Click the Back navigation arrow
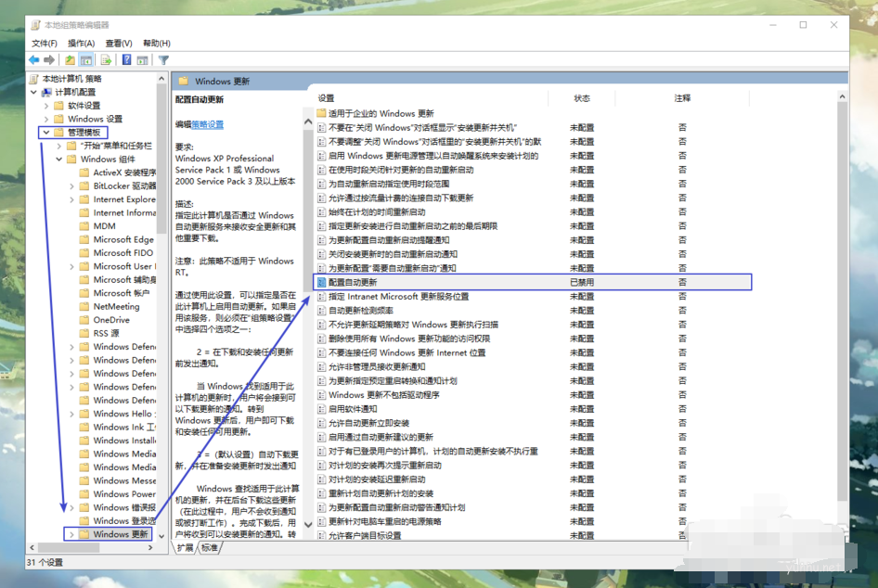 (33, 59)
